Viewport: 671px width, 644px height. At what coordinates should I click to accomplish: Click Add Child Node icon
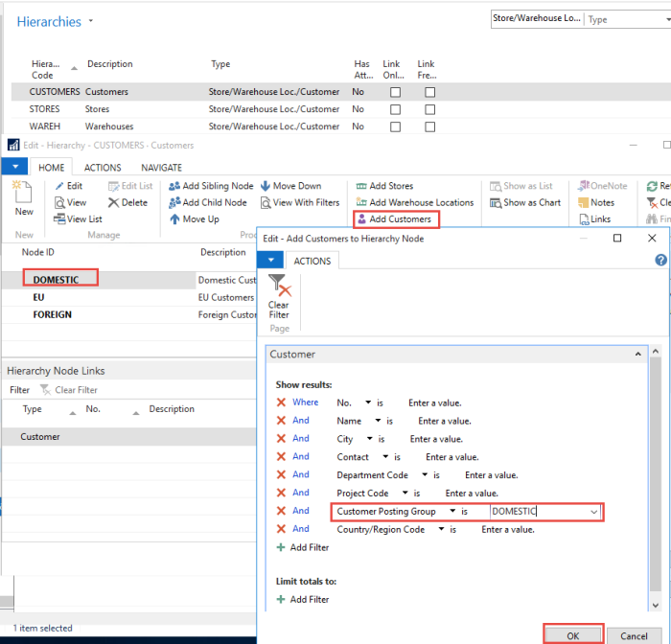point(175,202)
